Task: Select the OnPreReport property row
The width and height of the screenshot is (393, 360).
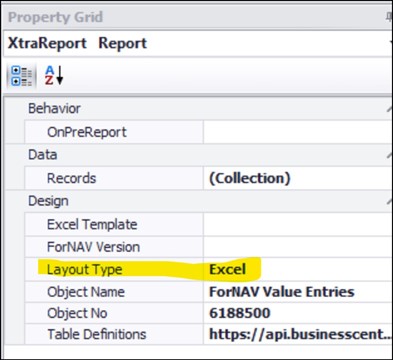Action: (208, 132)
